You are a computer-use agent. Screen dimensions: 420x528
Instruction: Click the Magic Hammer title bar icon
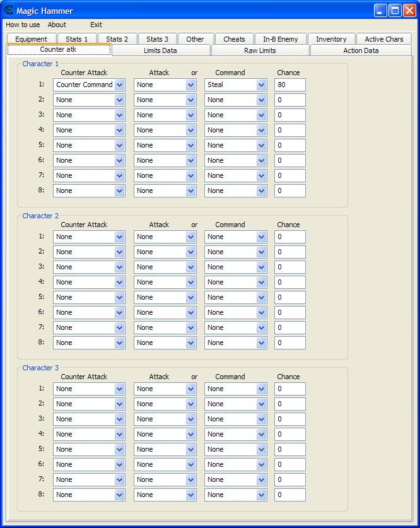coord(8,10)
